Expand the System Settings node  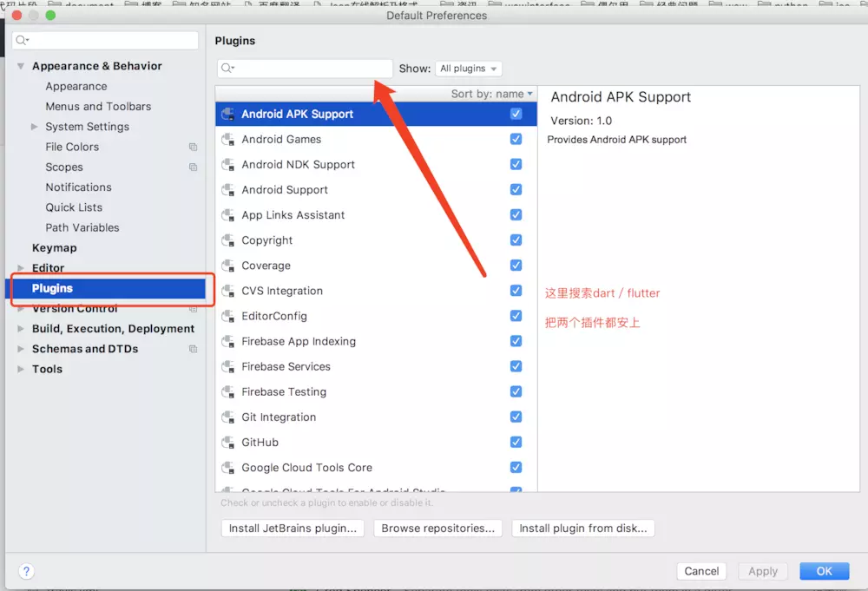[35, 127]
